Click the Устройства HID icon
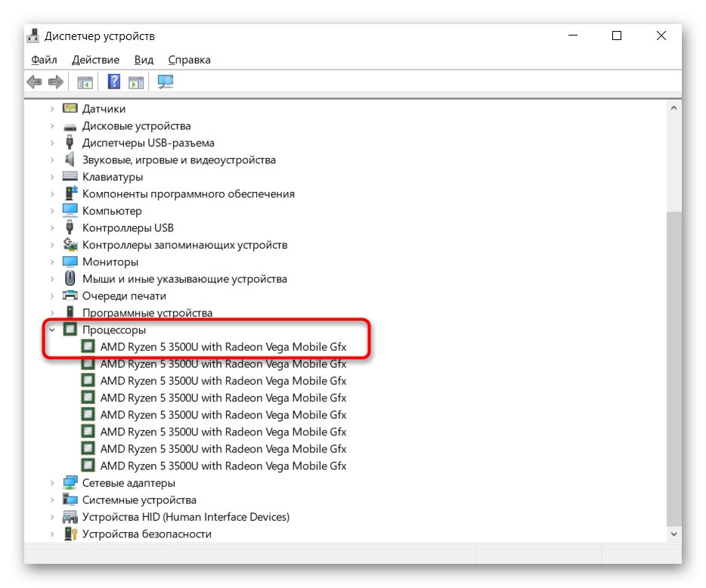706x588 pixels. pyautogui.click(x=70, y=516)
